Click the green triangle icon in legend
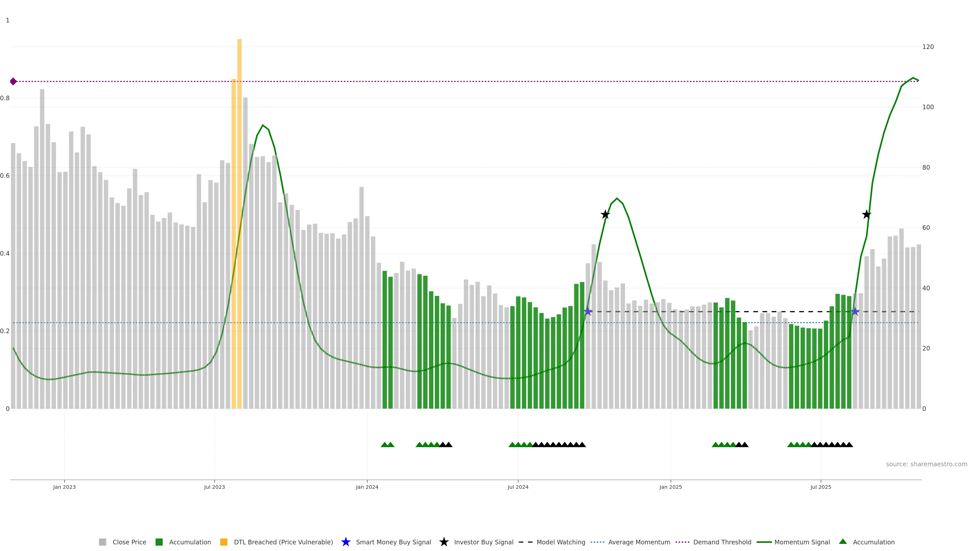The width and height of the screenshot is (980, 551). [x=843, y=542]
